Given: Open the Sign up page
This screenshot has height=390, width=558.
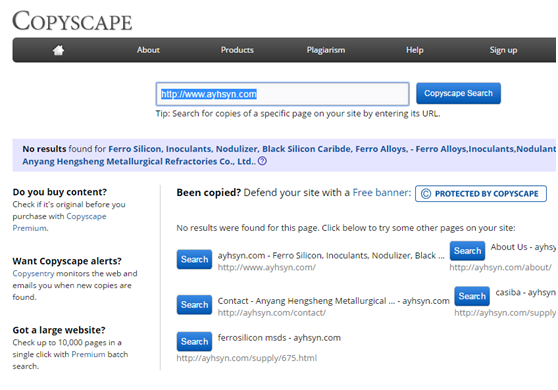Looking at the screenshot, I should pyautogui.click(x=503, y=50).
